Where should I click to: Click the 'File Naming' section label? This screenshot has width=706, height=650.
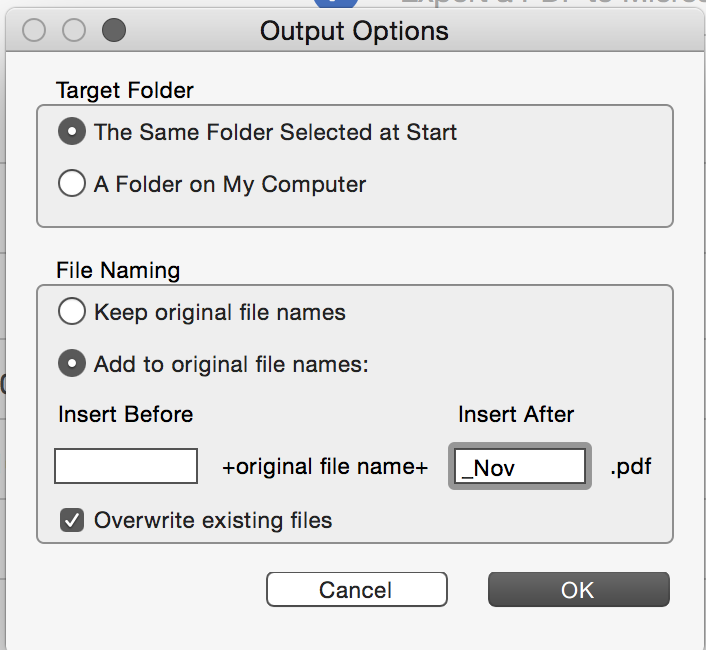(x=118, y=271)
